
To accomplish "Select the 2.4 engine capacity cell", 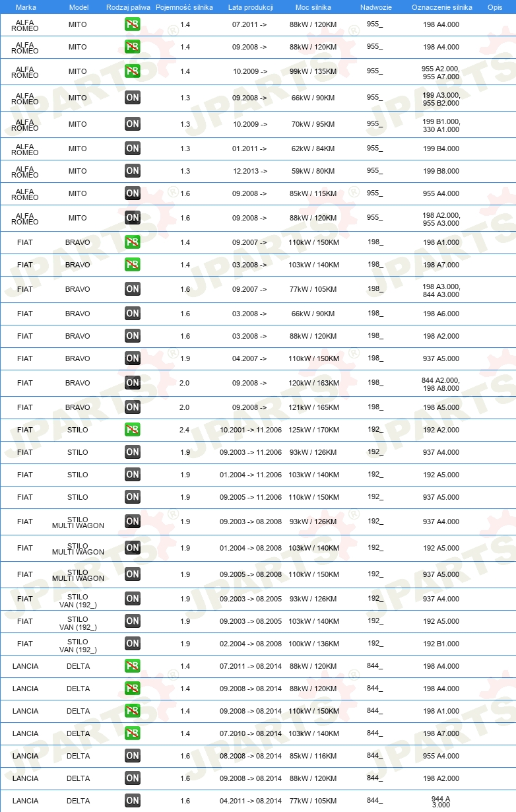I will coord(185,430).
